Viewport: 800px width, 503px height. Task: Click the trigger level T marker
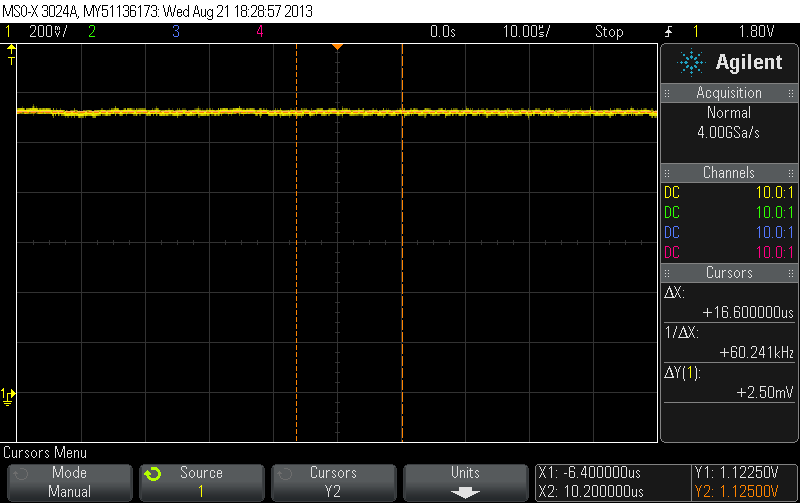click(x=11, y=55)
